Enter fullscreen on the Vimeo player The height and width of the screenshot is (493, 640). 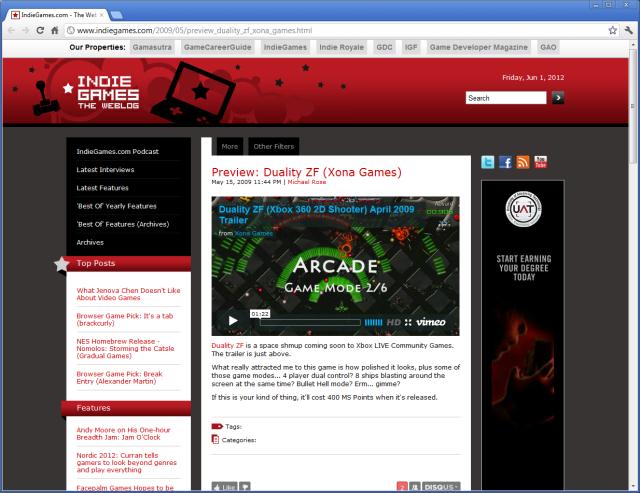(408, 322)
